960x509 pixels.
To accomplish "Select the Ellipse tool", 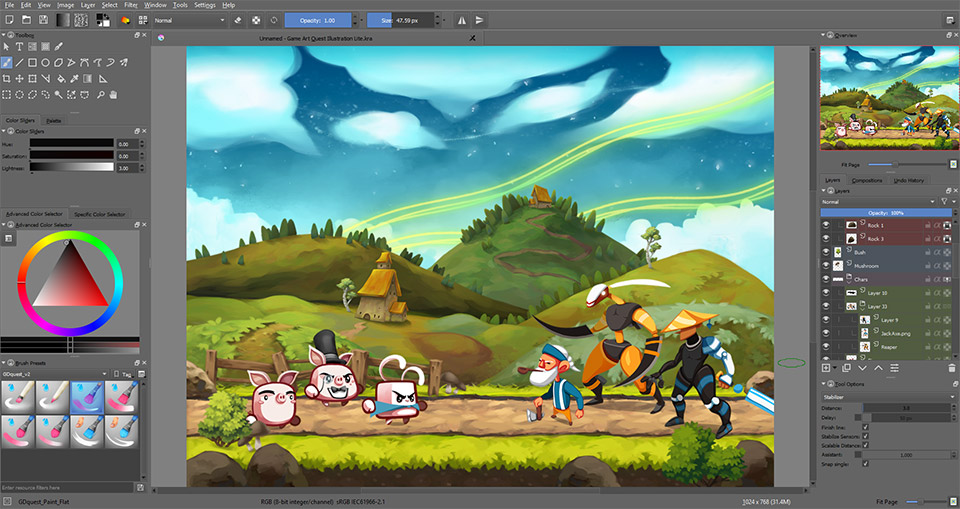I will pyautogui.click(x=46, y=62).
